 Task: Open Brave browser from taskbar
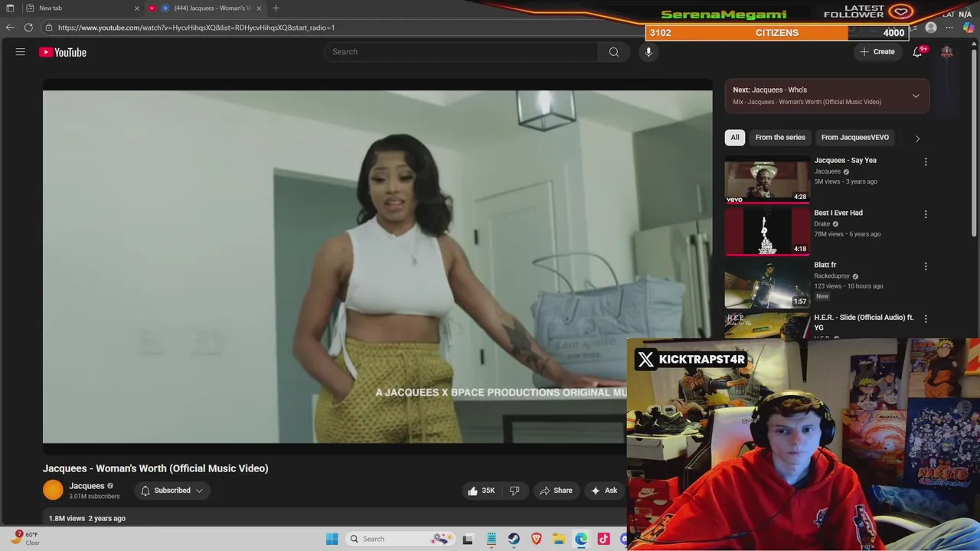point(537,539)
